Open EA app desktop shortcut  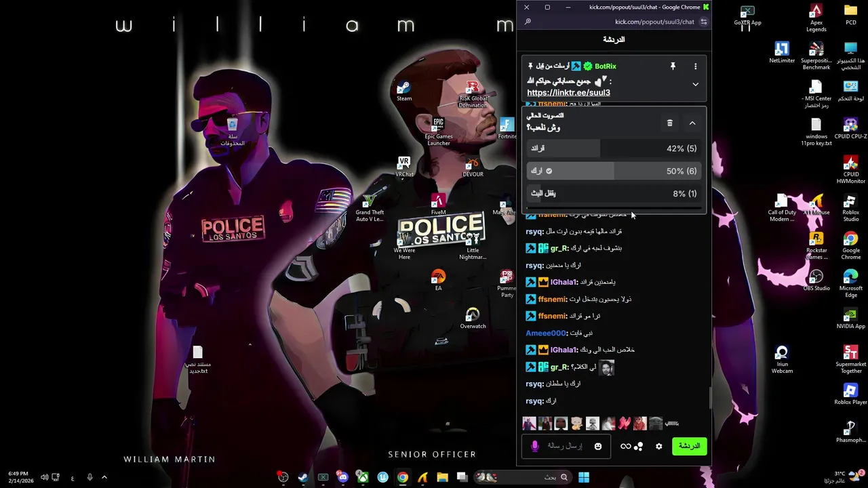(438, 281)
